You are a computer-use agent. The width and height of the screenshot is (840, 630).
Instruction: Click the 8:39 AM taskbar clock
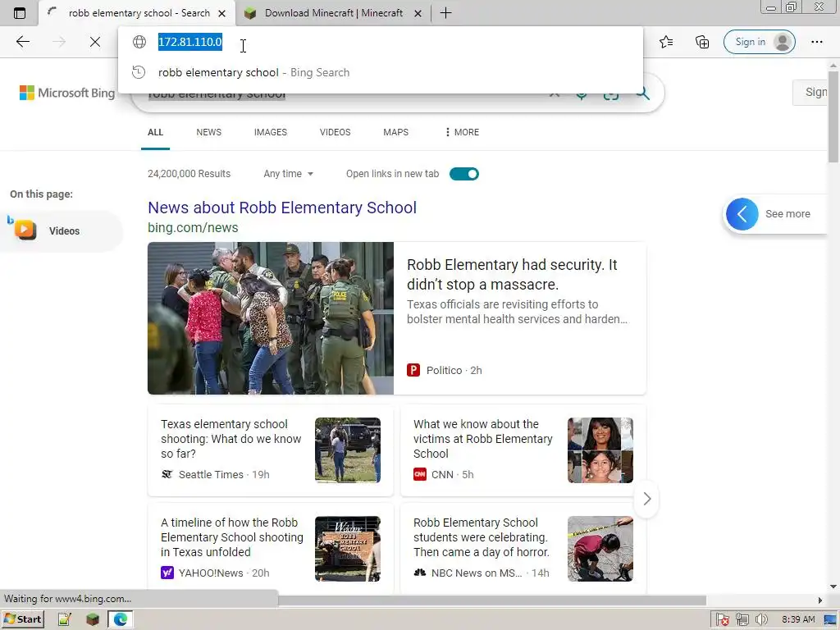798,619
